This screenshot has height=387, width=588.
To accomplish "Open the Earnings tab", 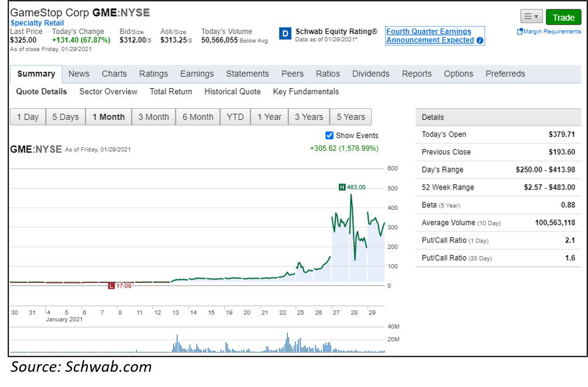I will pos(197,74).
